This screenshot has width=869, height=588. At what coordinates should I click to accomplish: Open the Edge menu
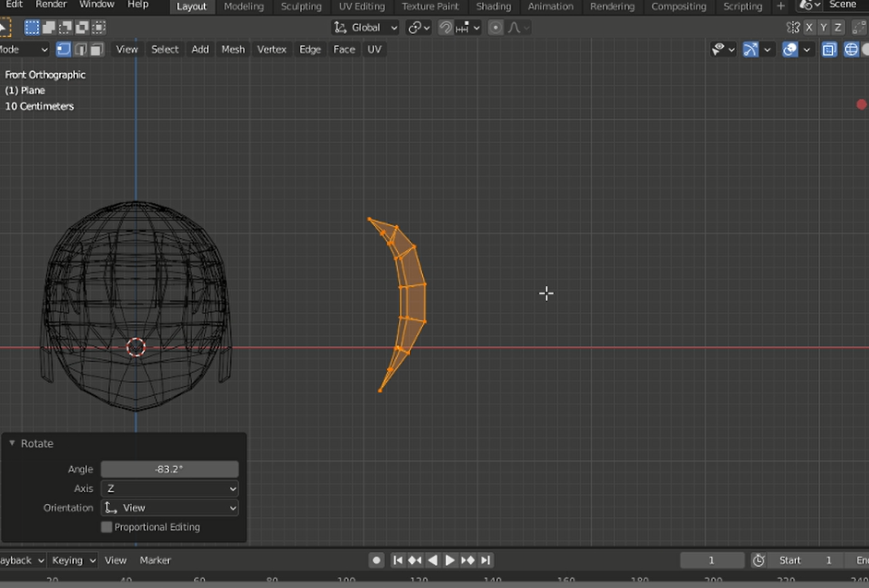coord(309,49)
